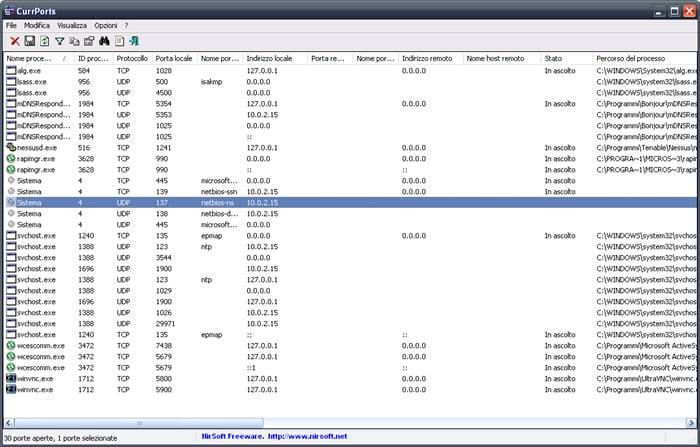Sort by the Protocollo column header
Screen dimensions: 700x447
[x=131, y=59]
